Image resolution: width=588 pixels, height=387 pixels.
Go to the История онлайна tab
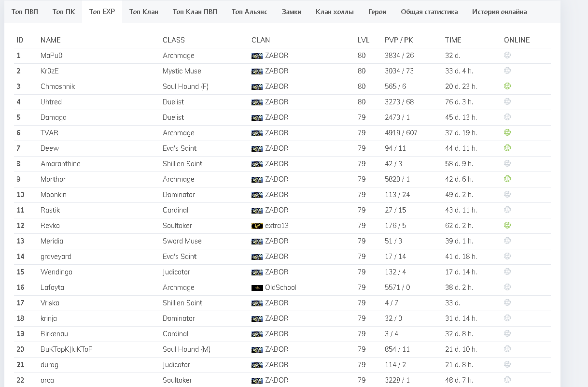tap(499, 12)
